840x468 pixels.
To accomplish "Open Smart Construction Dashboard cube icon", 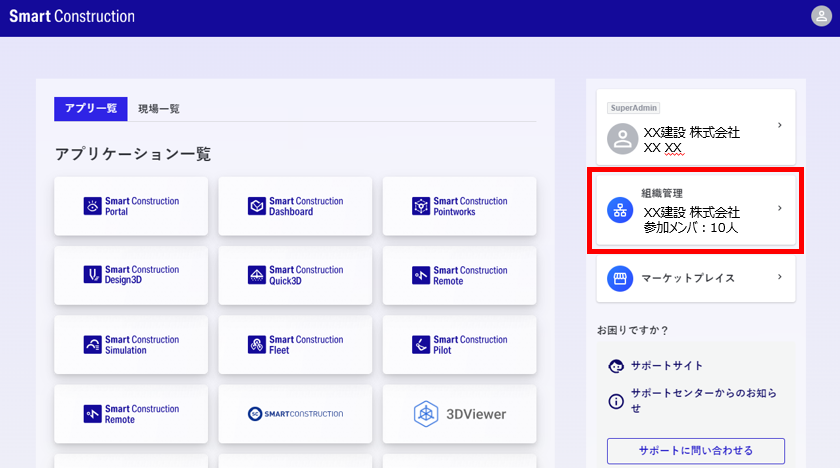I will coord(257,206).
